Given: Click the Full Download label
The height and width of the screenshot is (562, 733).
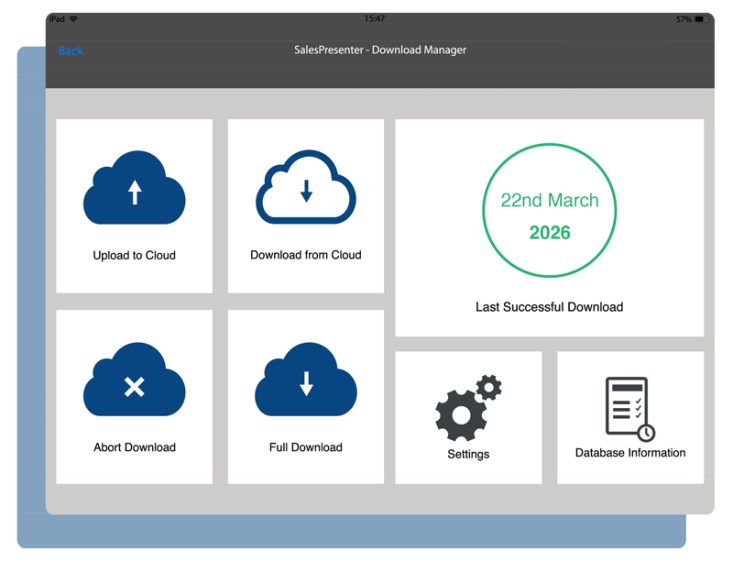Looking at the screenshot, I should (306, 447).
